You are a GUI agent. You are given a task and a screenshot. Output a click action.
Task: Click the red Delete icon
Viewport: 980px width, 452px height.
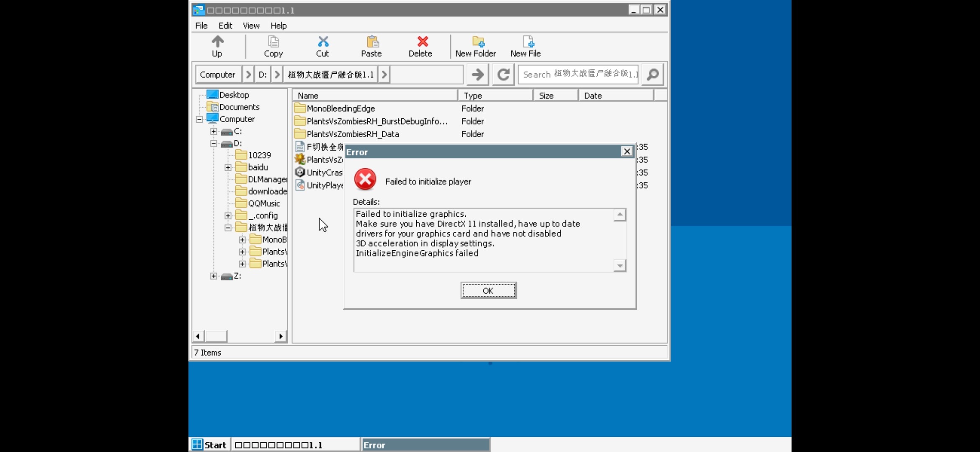422,42
